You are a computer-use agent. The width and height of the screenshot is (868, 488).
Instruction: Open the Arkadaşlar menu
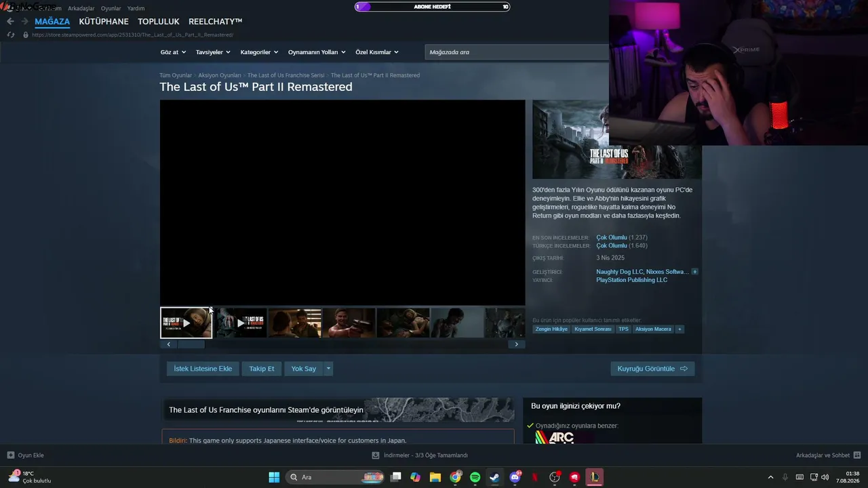click(x=81, y=8)
